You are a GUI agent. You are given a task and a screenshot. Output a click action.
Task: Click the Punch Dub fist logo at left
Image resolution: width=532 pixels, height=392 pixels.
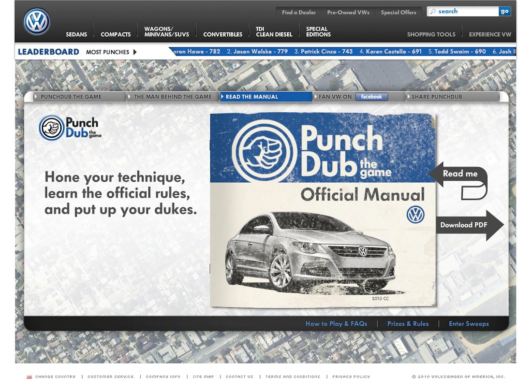pyautogui.click(x=52, y=128)
